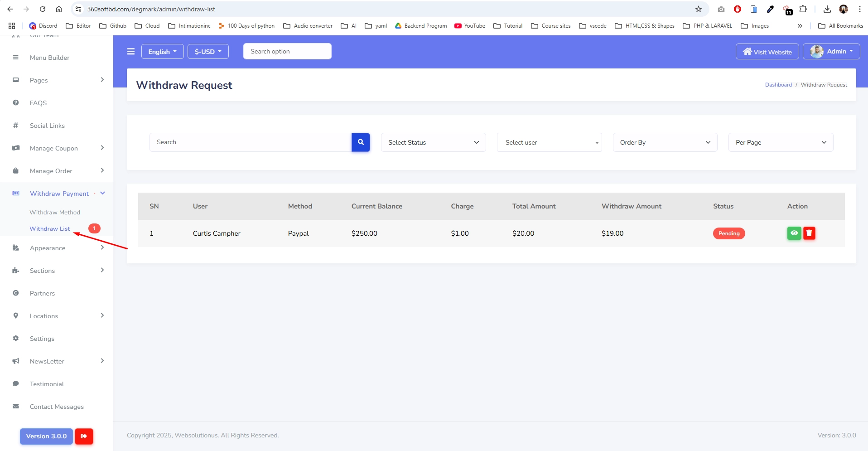
Task: Expand the Appearance submenu chevron
Action: point(102,247)
